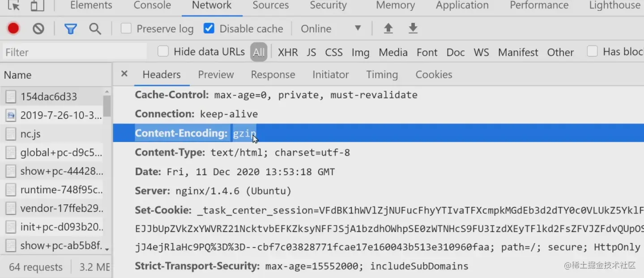The height and width of the screenshot is (278, 644).
Task: Check the Hide data URLs checkbox
Action: [163, 51]
